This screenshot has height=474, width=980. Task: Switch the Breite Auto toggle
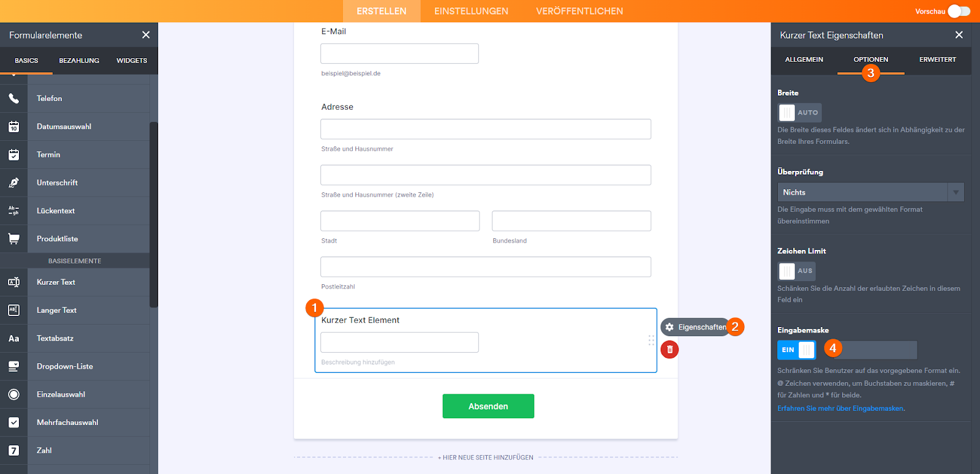tap(799, 113)
